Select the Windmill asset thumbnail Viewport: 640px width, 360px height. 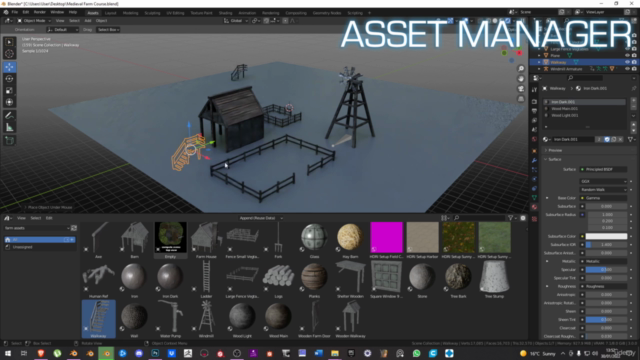pos(207,319)
